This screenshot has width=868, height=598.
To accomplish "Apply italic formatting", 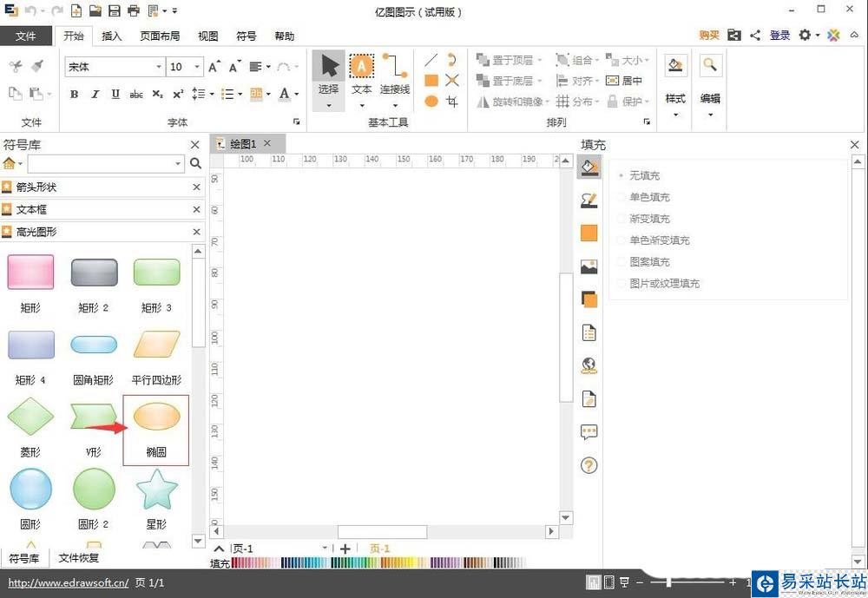I will pyautogui.click(x=95, y=94).
